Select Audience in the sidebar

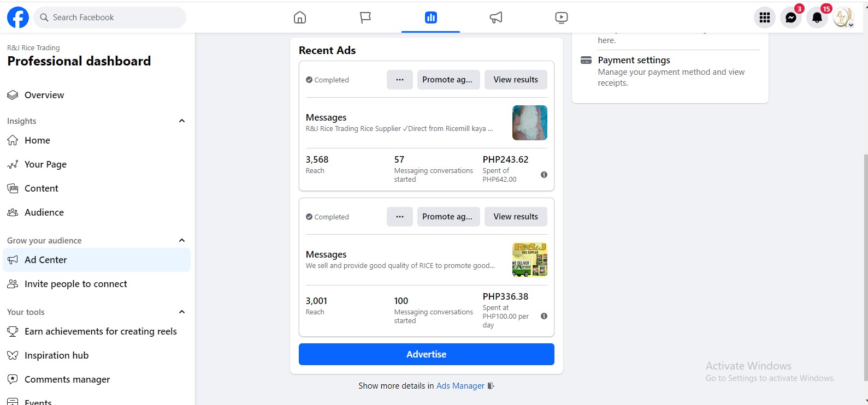pos(97,212)
